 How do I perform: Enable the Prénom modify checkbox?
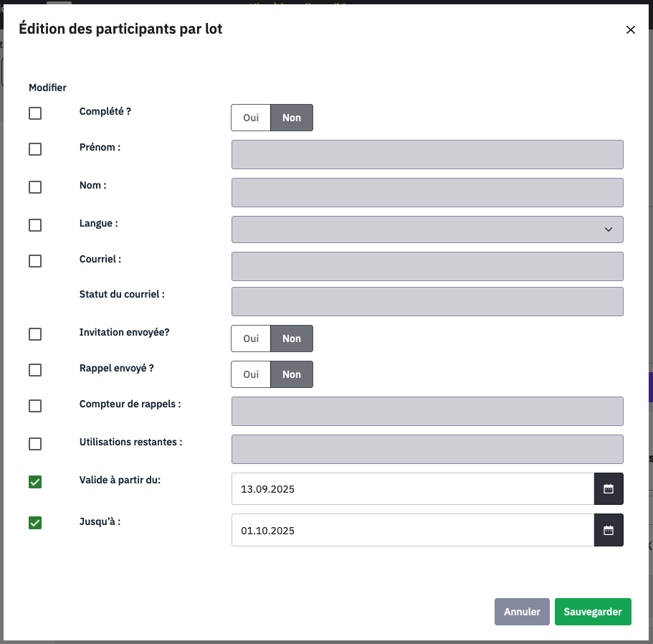coord(35,149)
